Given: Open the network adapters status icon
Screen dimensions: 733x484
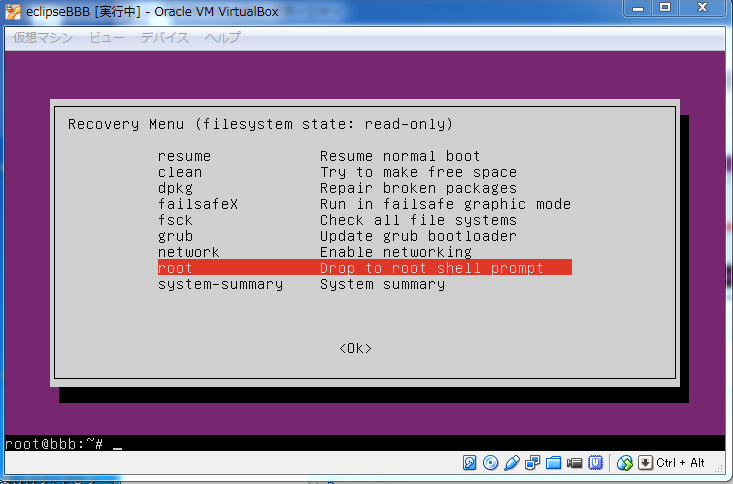Looking at the screenshot, I should pos(532,463).
